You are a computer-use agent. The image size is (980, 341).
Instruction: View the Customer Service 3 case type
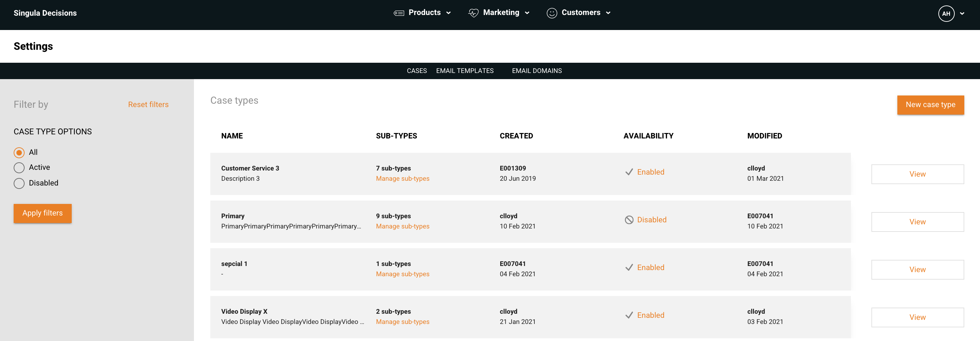pos(917,174)
